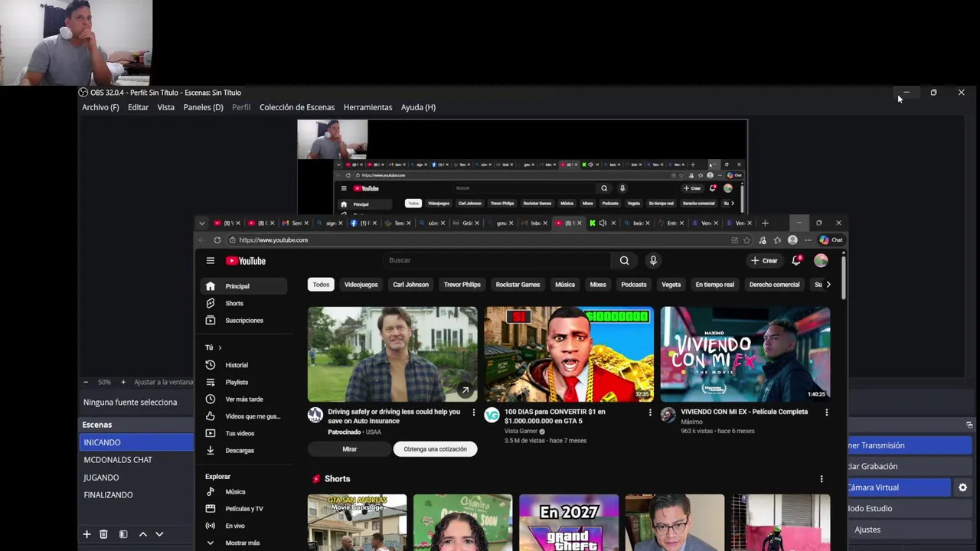The image size is (980, 551).
Task: Zoom in the OBS preview with plus
Action: coord(122,382)
